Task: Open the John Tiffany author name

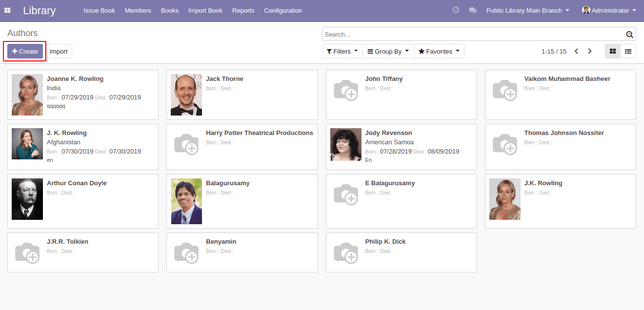Action: pos(384,79)
